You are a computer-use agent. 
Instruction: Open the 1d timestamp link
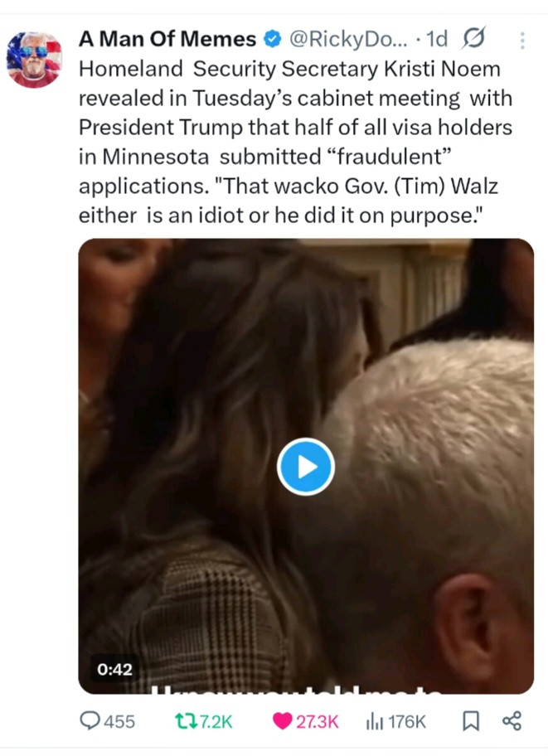click(x=437, y=39)
